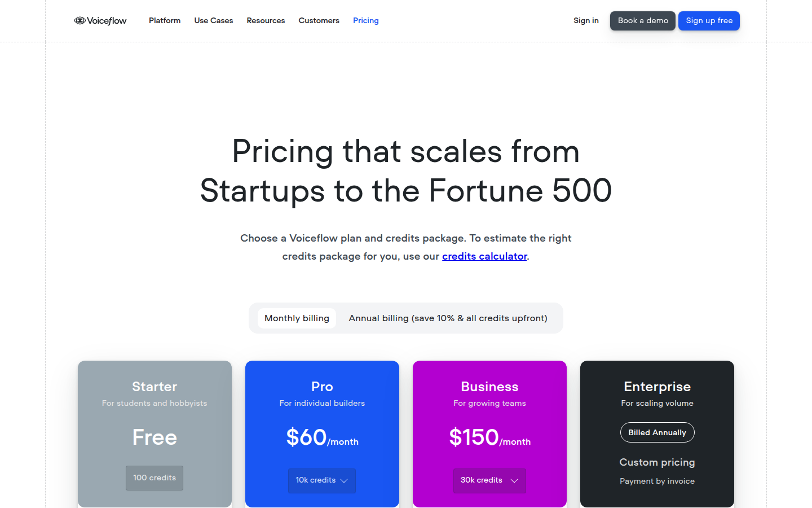This screenshot has width=812, height=508.
Task: Click the Voiceflow logo icon
Action: click(x=80, y=21)
